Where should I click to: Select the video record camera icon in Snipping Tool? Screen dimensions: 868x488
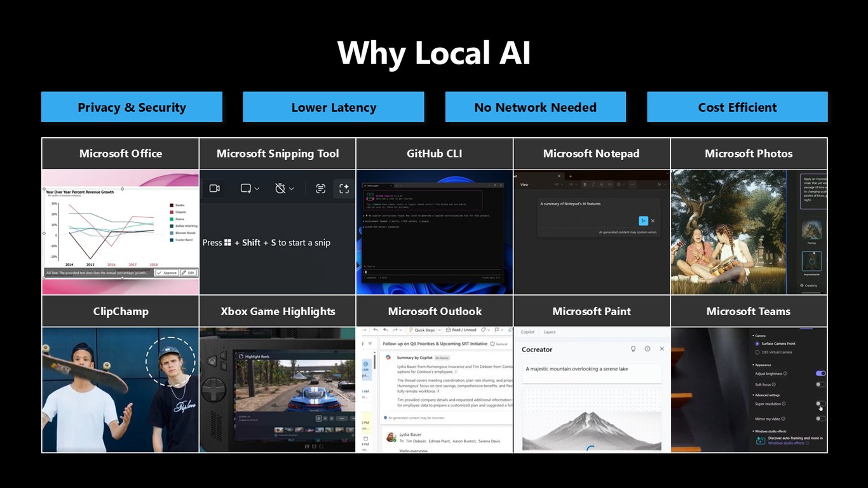[214, 188]
